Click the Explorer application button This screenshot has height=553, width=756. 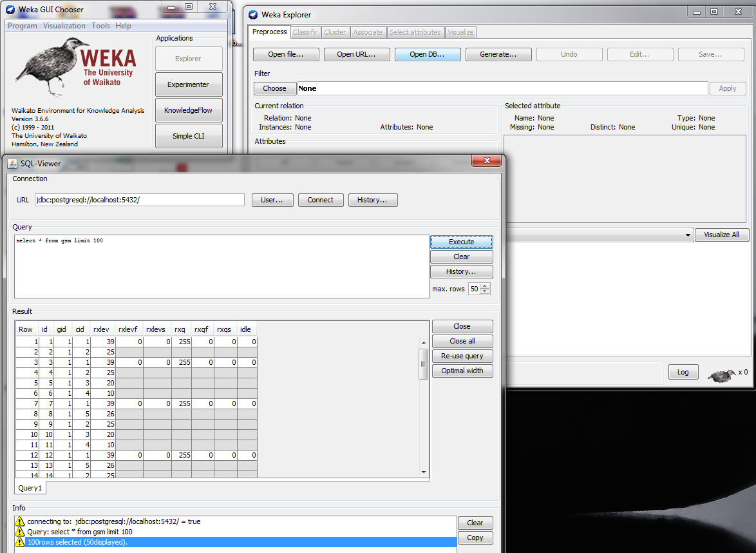point(189,59)
